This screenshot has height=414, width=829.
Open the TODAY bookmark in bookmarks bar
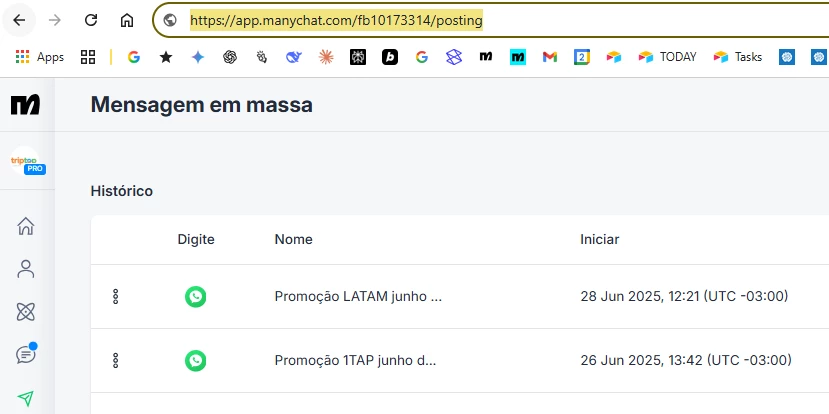pos(667,57)
